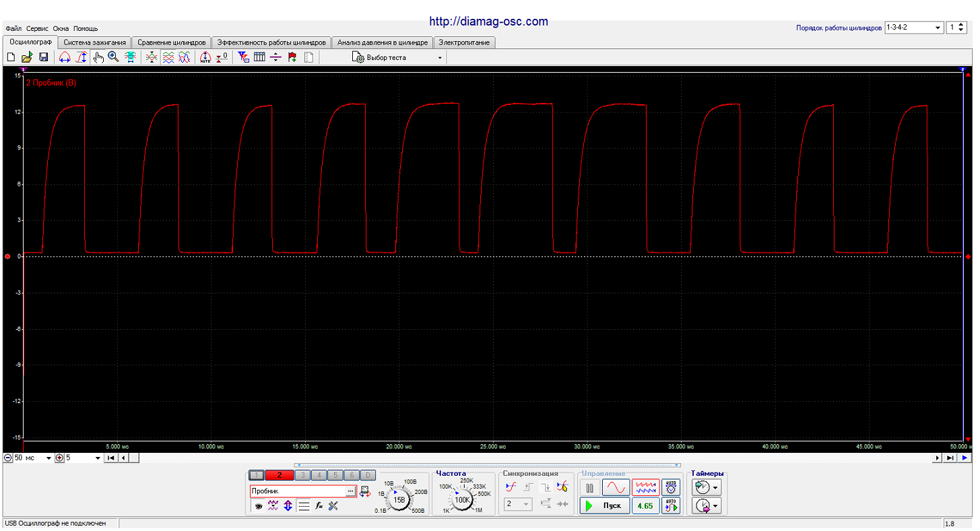Image resolution: width=980 pixels, height=531 pixels.
Task: Jump to the start of the recording
Action: click(111, 458)
